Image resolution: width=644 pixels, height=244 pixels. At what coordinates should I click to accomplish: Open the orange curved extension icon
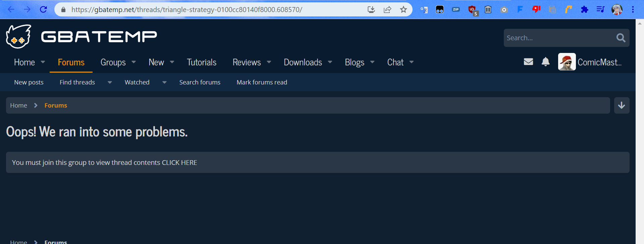pyautogui.click(x=568, y=9)
